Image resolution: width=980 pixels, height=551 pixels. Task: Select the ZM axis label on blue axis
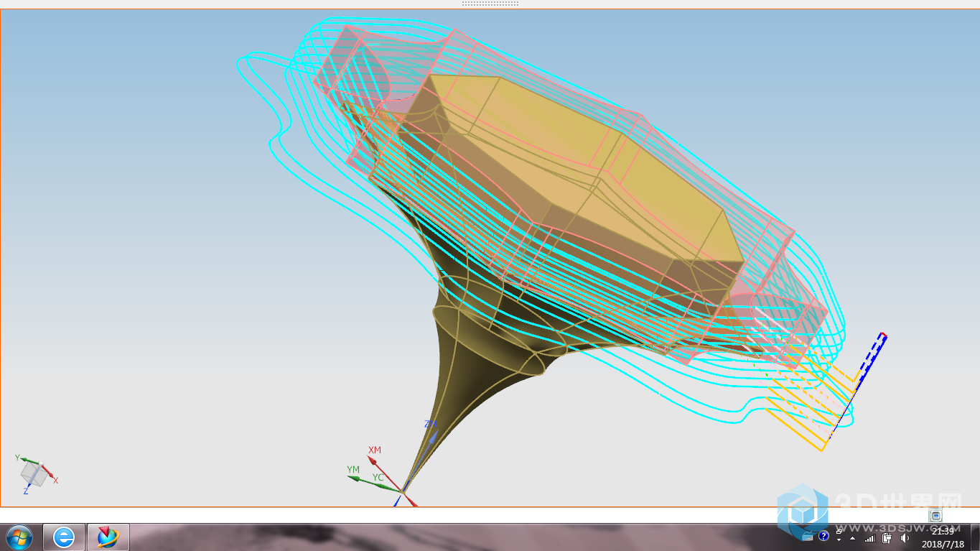tap(431, 425)
